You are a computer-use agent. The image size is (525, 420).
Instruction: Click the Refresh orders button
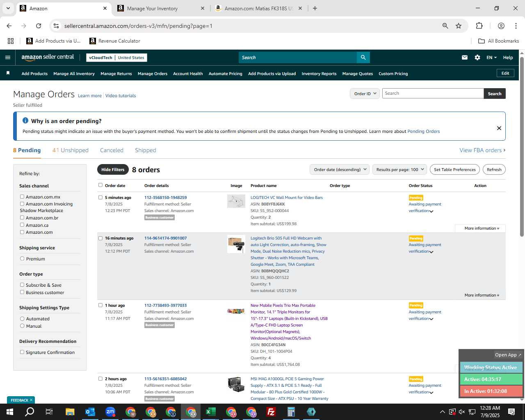point(494,169)
